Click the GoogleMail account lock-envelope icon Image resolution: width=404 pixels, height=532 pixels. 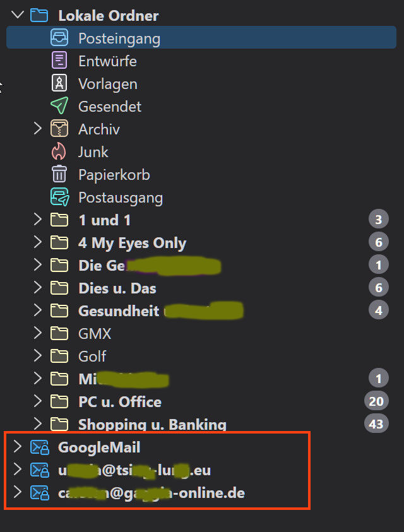tap(39, 447)
